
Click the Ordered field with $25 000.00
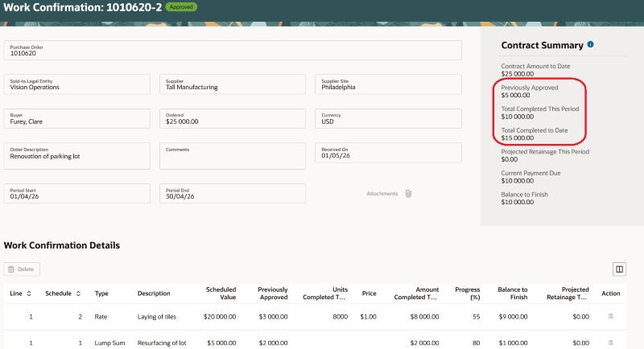233,118
